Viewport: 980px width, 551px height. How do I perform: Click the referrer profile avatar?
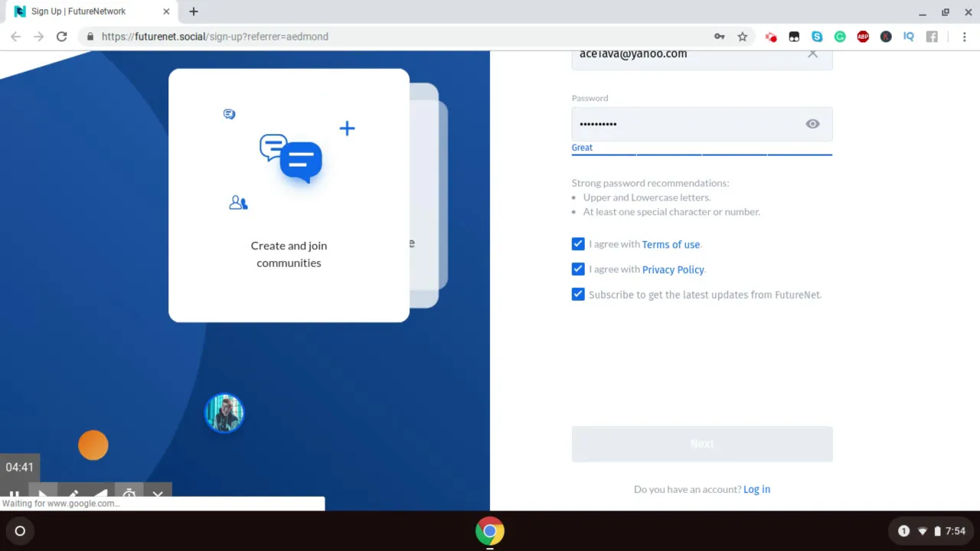pos(224,413)
